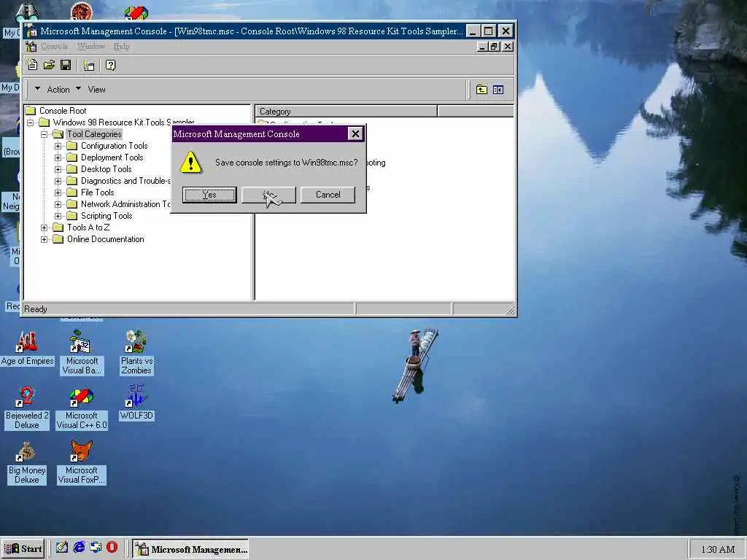The height and width of the screenshot is (560, 747).
Task: Click the warning icon in the dialog
Action: 190,163
